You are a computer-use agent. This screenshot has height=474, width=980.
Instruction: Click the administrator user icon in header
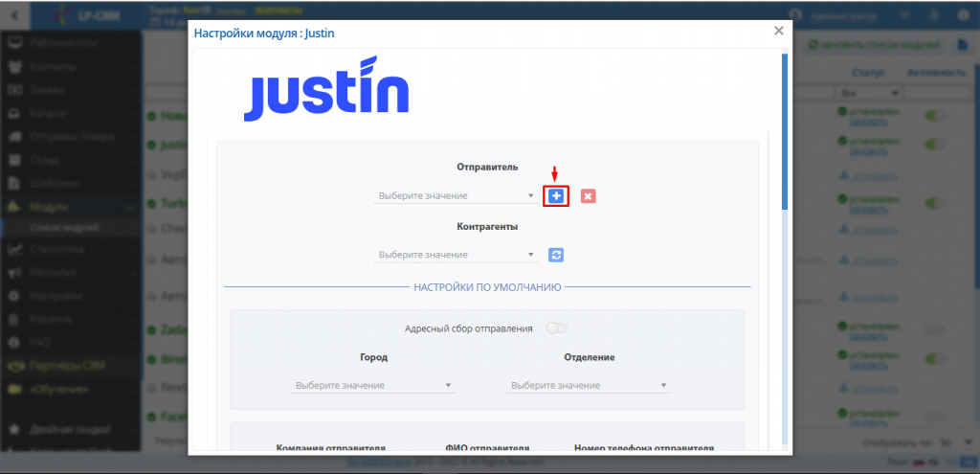pyautogui.click(x=795, y=15)
